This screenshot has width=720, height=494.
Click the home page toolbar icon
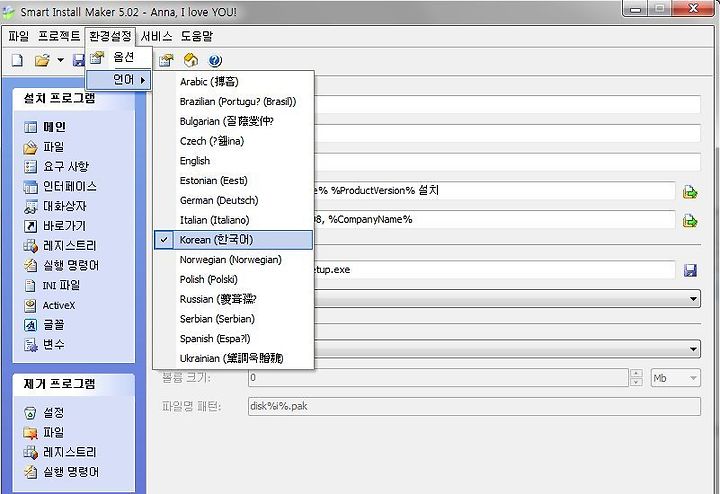coord(191,61)
